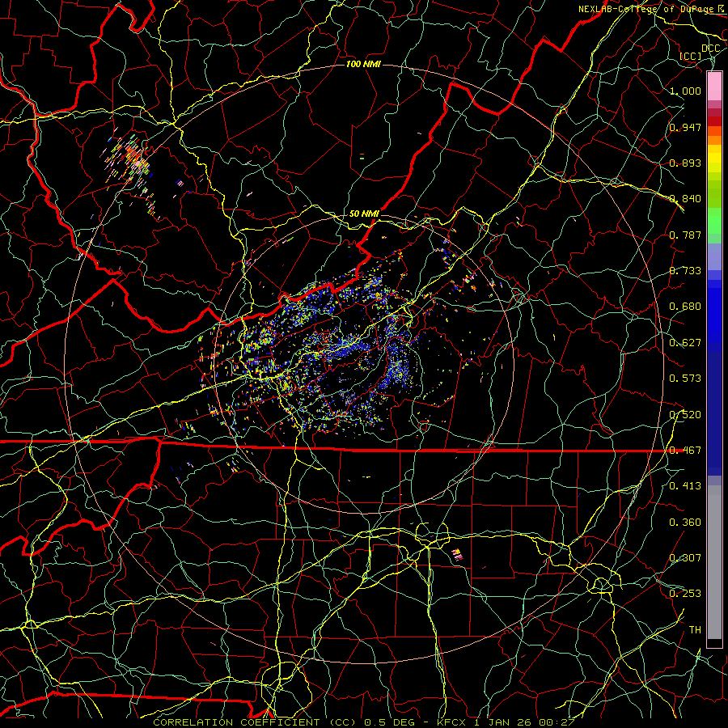Click the TH threshold label
This screenshot has width=728, height=728.
(695, 629)
